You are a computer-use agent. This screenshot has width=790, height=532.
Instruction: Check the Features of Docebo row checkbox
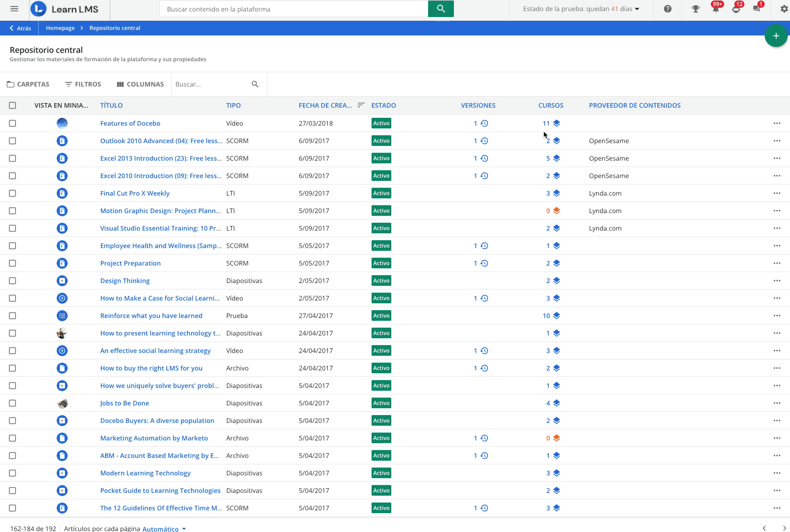click(x=12, y=123)
